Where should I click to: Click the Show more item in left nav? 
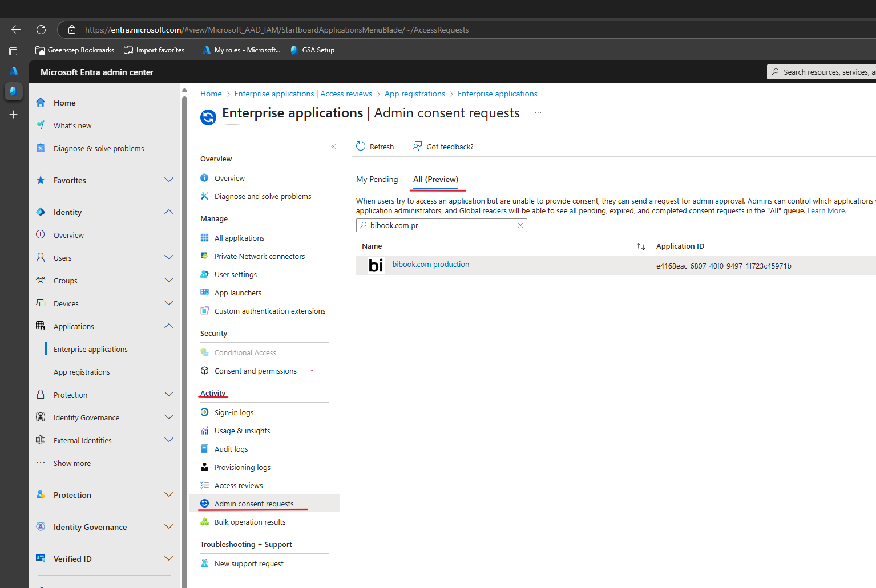pyautogui.click(x=72, y=463)
